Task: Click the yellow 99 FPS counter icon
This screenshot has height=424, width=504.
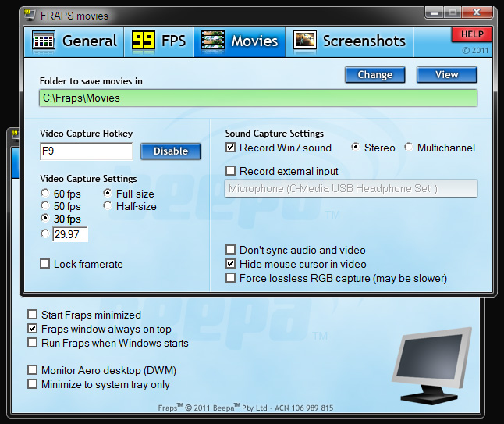Action: click(144, 40)
